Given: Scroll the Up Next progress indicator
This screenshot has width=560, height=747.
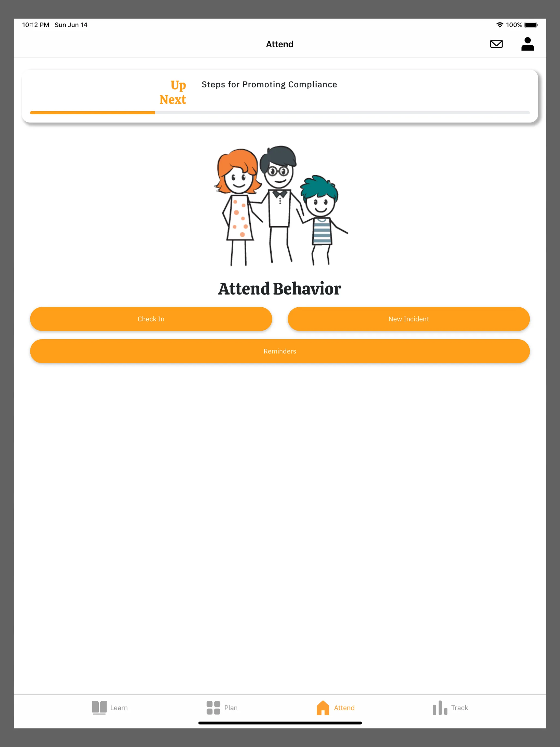Looking at the screenshot, I should [280, 112].
